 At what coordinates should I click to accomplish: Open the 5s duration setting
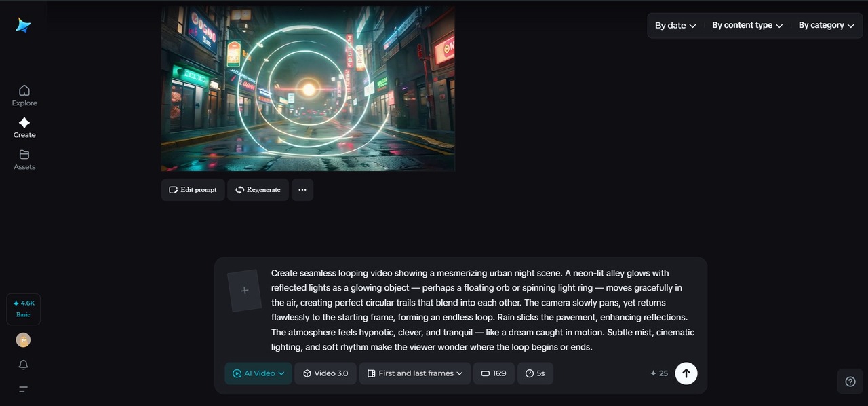(x=535, y=373)
